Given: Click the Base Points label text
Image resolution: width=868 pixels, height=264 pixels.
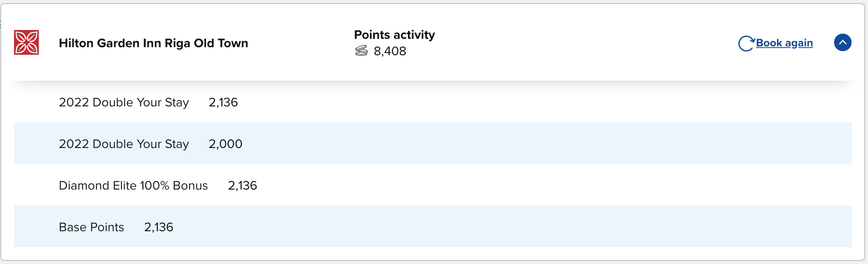Looking at the screenshot, I should [92, 227].
